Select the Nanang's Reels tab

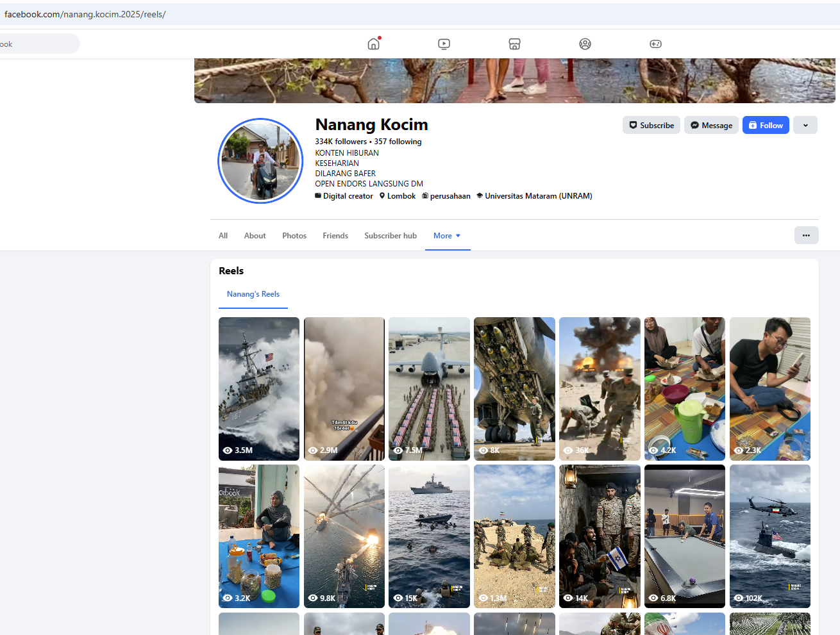[253, 294]
